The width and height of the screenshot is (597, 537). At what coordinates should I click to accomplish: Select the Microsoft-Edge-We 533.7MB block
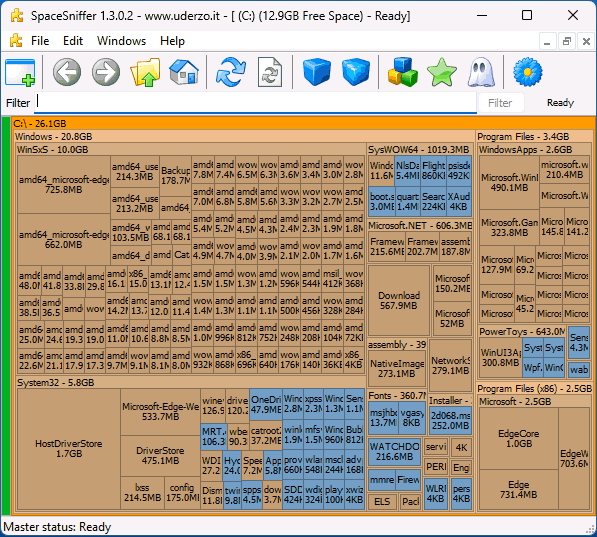(160, 412)
